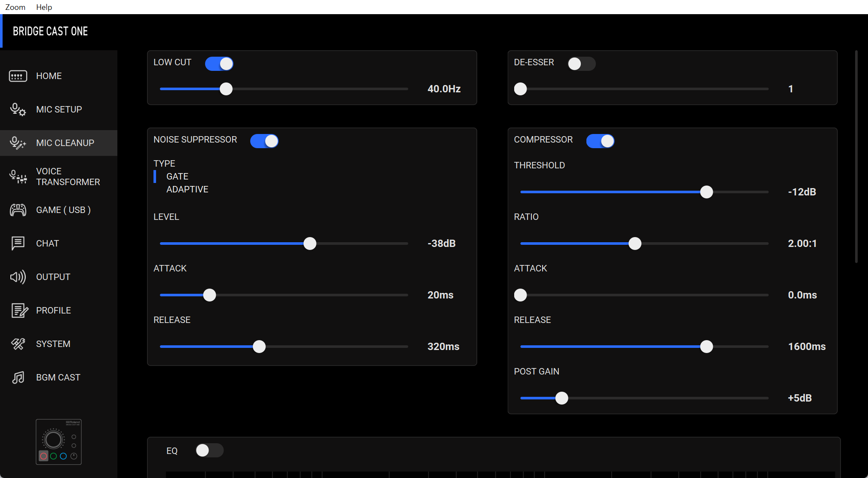Screen dimensions: 868x478
Task: Click the Mic Setup microphone-gear icon
Action: pos(18,110)
